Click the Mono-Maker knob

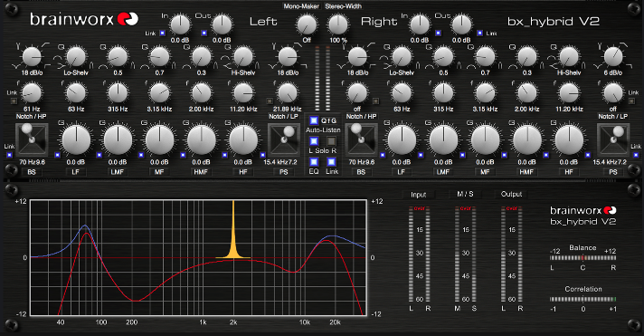coord(307,24)
